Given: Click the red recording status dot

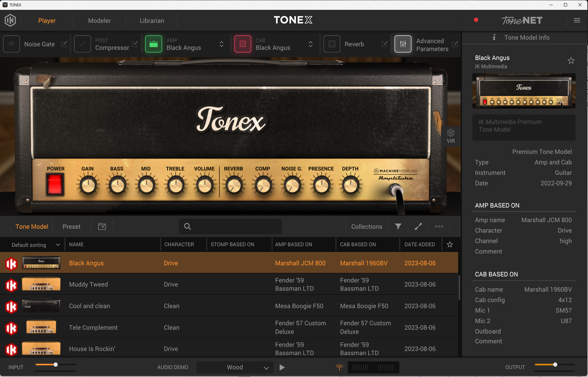Looking at the screenshot, I should [476, 20].
